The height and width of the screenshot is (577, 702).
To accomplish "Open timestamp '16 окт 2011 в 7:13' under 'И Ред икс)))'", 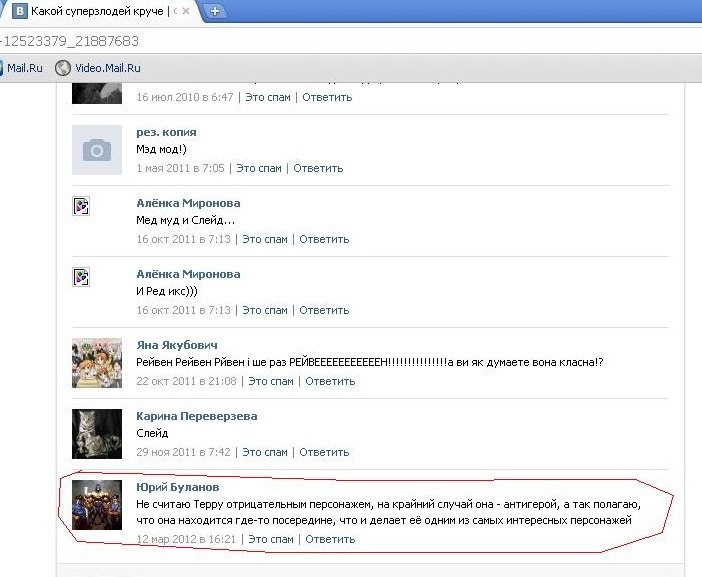I will 184,310.
